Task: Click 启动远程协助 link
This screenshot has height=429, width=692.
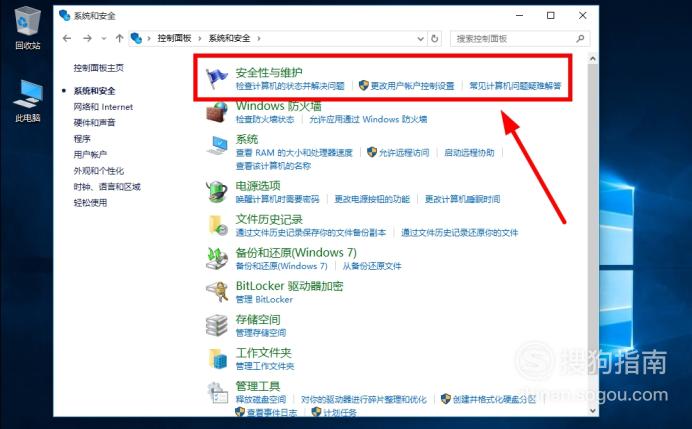Action: coord(469,153)
